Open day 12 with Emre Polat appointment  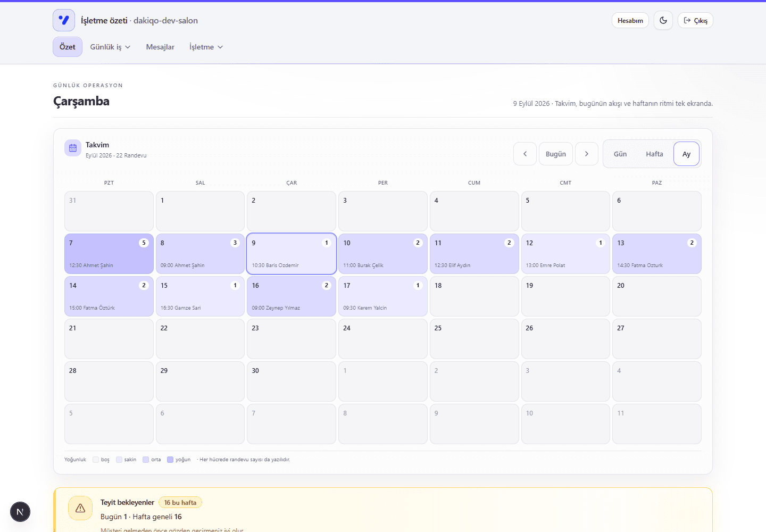point(565,254)
